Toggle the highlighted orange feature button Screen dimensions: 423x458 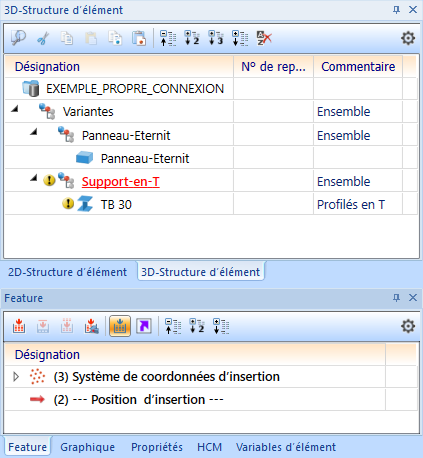point(120,326)
